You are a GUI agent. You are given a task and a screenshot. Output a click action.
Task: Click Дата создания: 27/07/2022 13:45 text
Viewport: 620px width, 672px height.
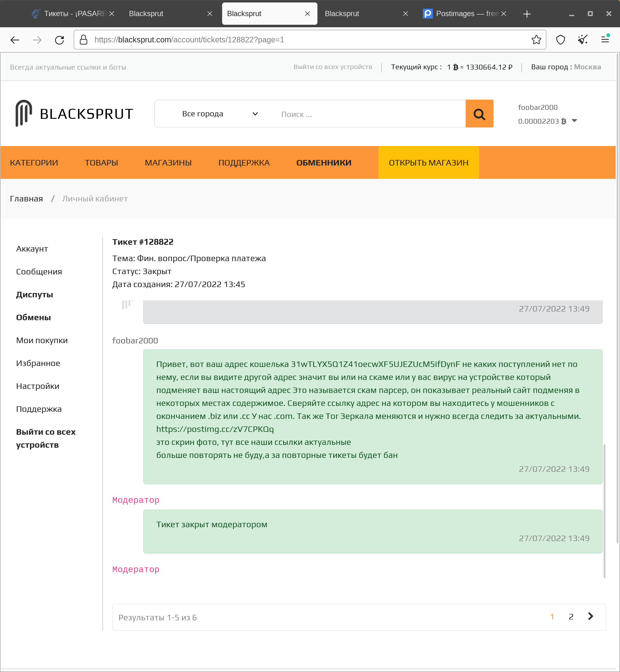click(179, 284)
